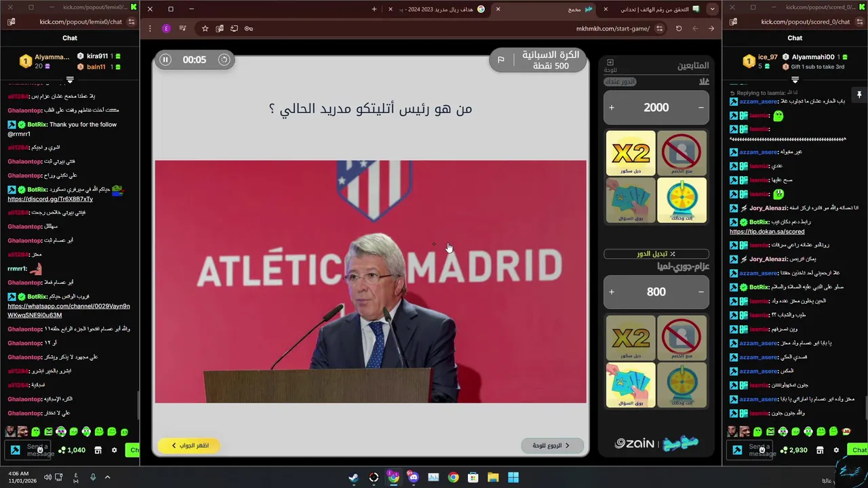
Task: Use second team's block opponent card
Action: (x=682, y=338)
